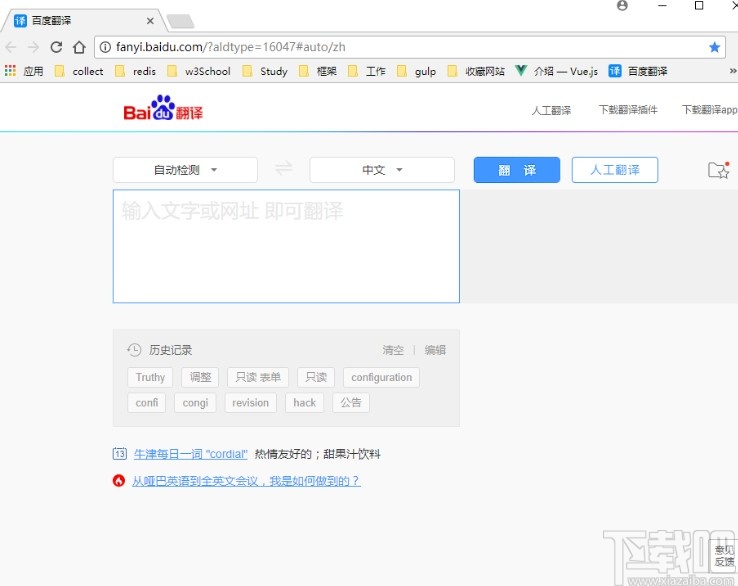Open the 从哑巴英语到全英文会议 article link

(x=246, y=481)
